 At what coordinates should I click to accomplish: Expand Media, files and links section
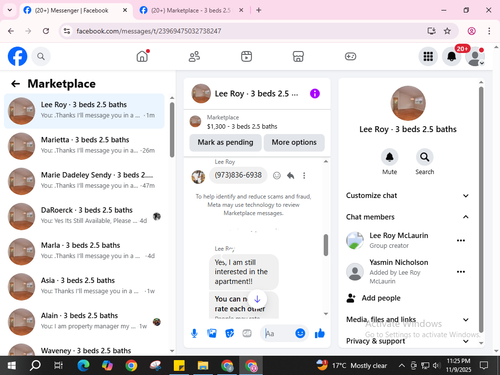click(407, 320)
